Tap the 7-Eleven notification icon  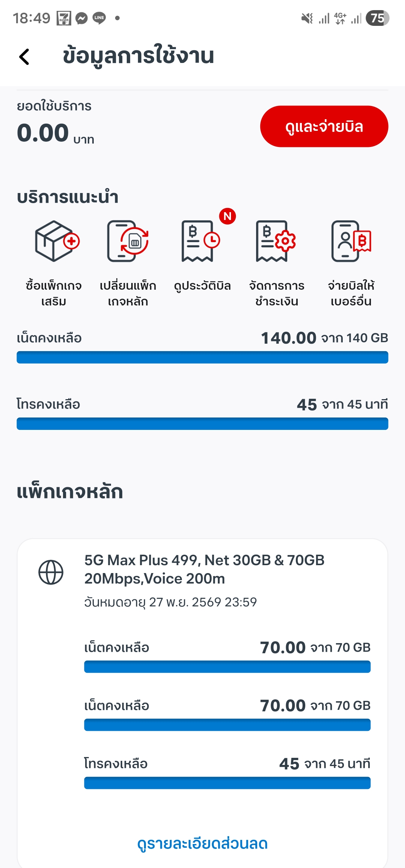[x=64, y=18]
